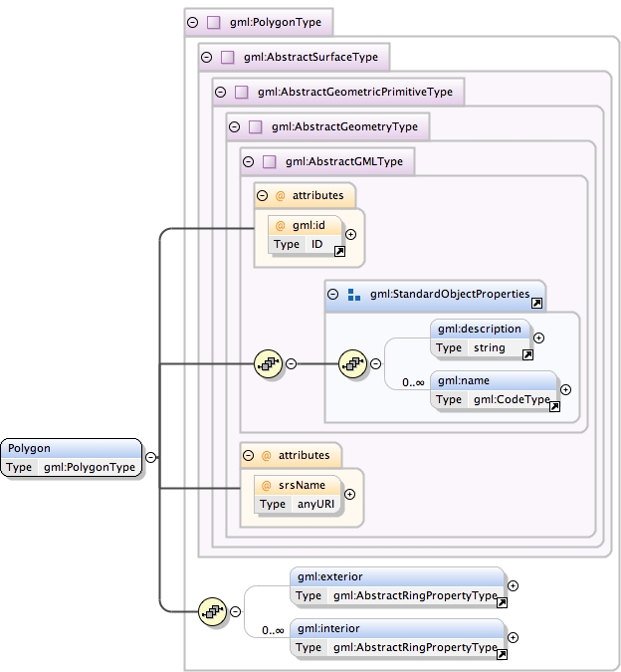This screenshot has width=621, height=672.
Task: Select the gml:id attribute name
Action: [309, 225]
